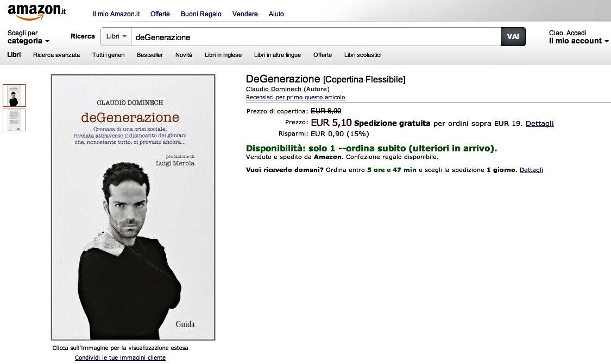Viewport: 611px width, 364px height.
Task: Go to Novità section
Action: point(184,55)
